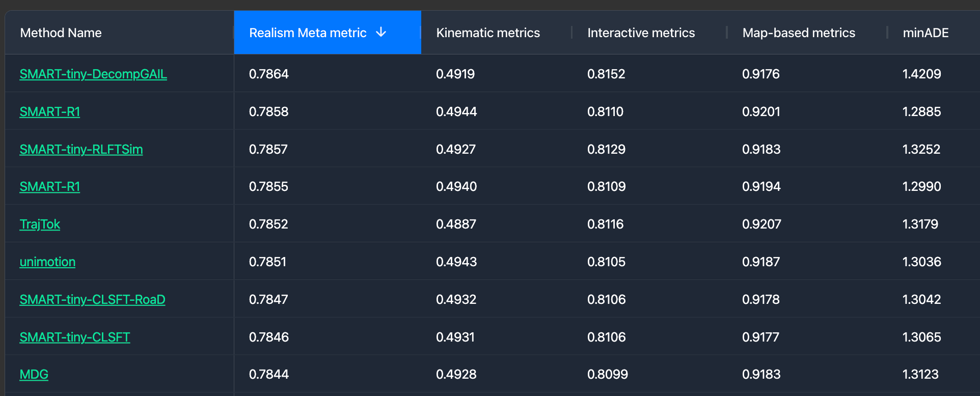Open the unimotion method link
Viewport: 980px width, 396px height.
pos(47,262)
